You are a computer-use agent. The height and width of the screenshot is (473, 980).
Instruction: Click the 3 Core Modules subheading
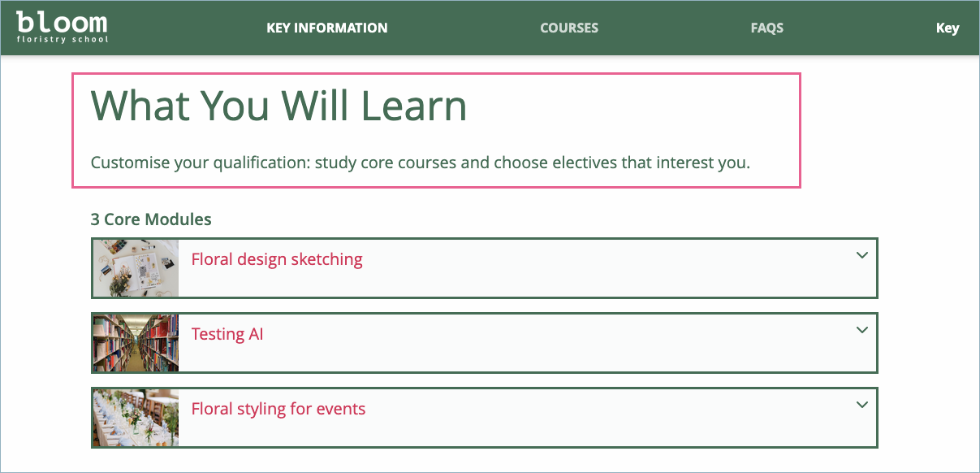(x=151, y=219)
